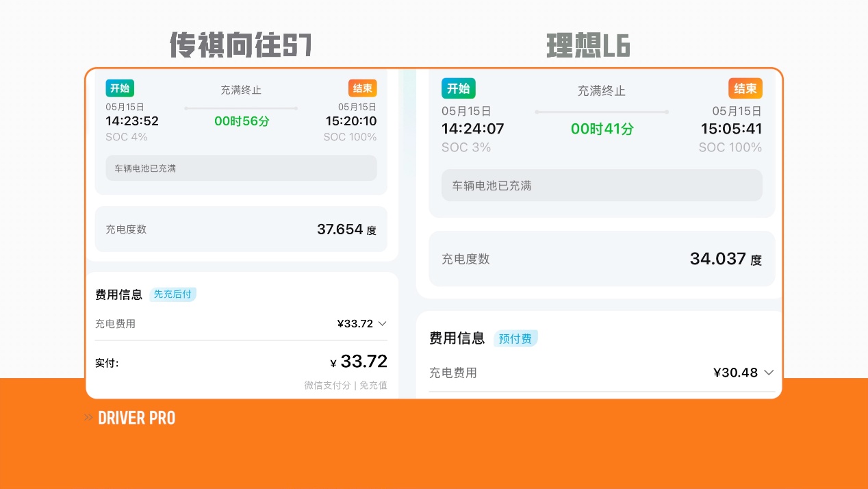
Task: Click SOC 100% under 15:20:10
Action: click(x=350, y=137)
